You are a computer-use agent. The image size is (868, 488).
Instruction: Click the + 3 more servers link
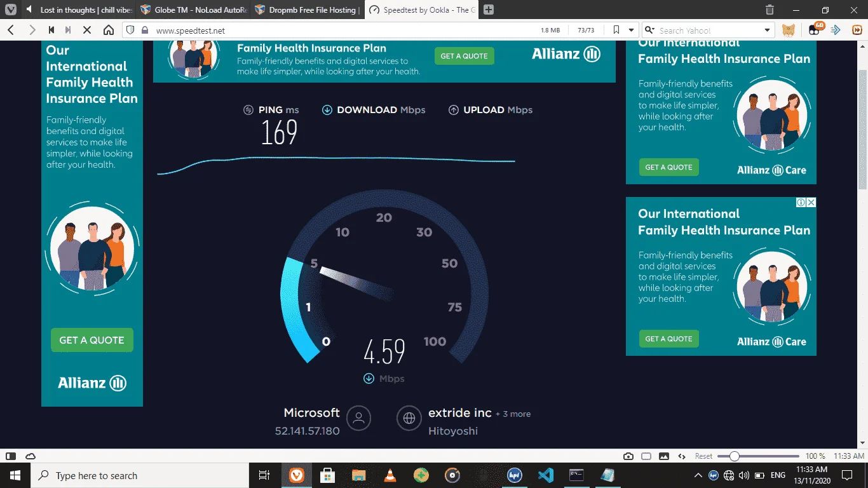(x=513, y=414)
